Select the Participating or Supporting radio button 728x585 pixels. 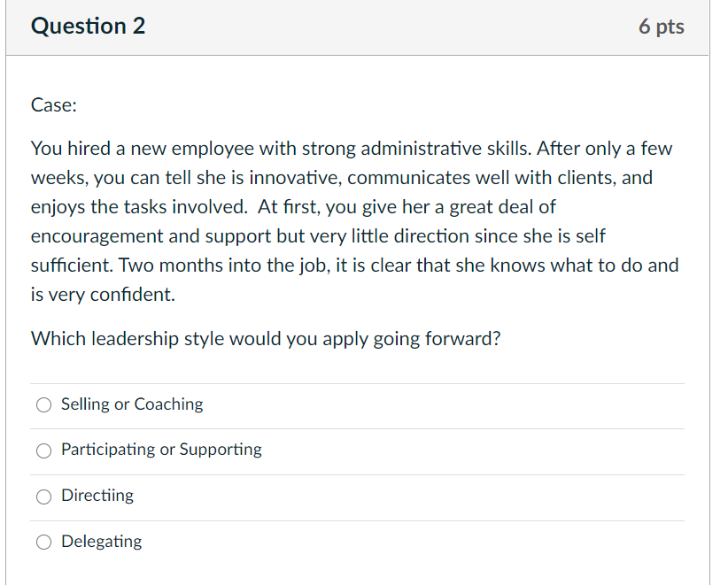[43, 450]
